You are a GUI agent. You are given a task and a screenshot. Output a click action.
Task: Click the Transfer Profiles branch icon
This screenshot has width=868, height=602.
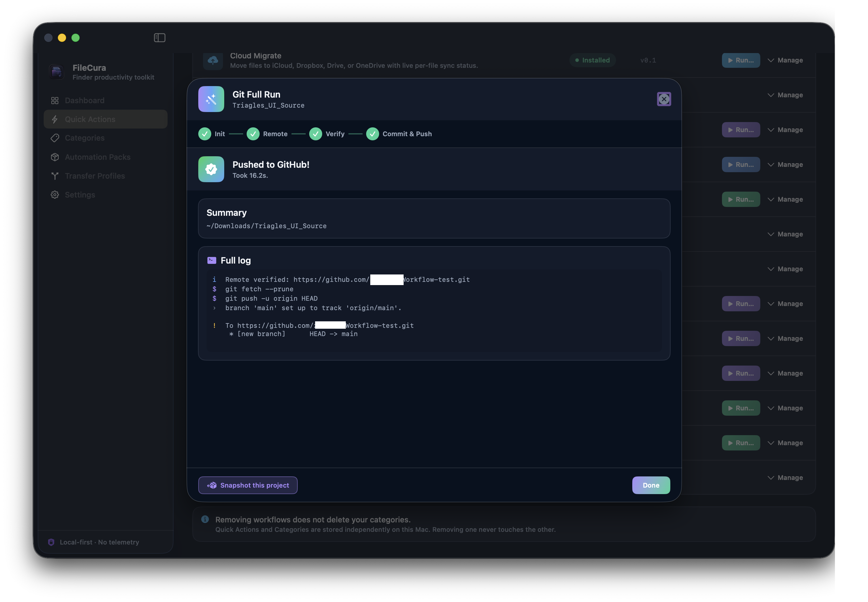tap(55, 176)
